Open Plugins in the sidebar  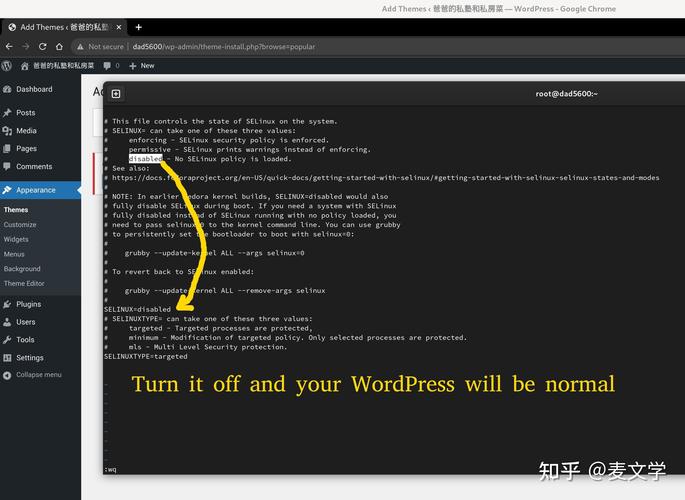tap(29, 304)
